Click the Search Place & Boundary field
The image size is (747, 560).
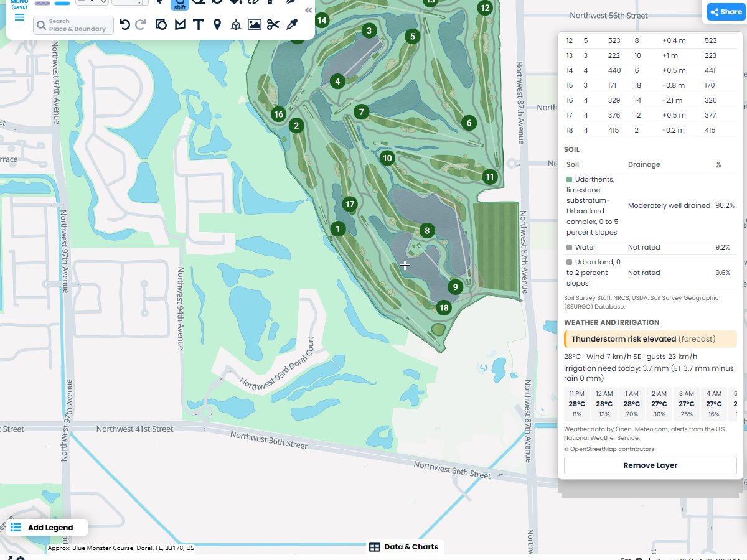[73, 25]
